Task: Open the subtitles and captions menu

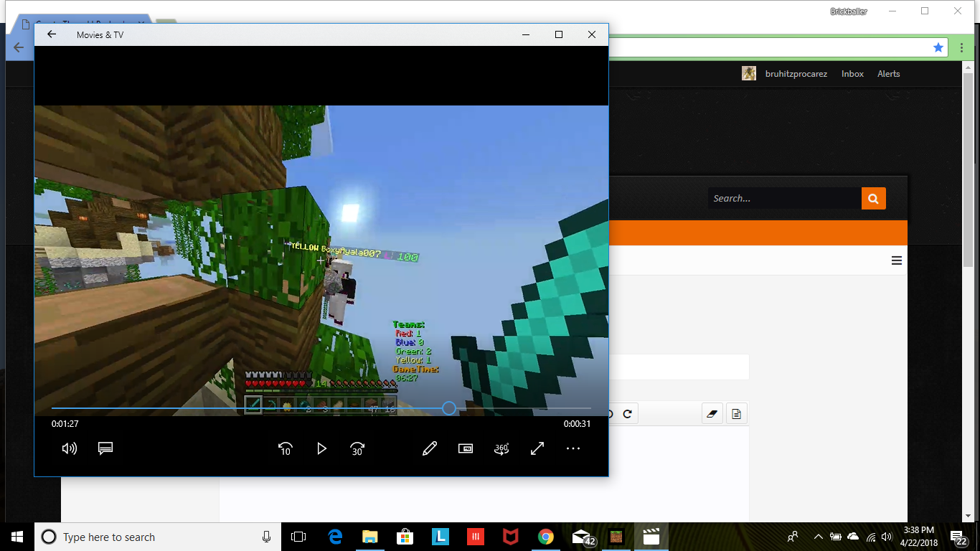Action: pos(105,448)
